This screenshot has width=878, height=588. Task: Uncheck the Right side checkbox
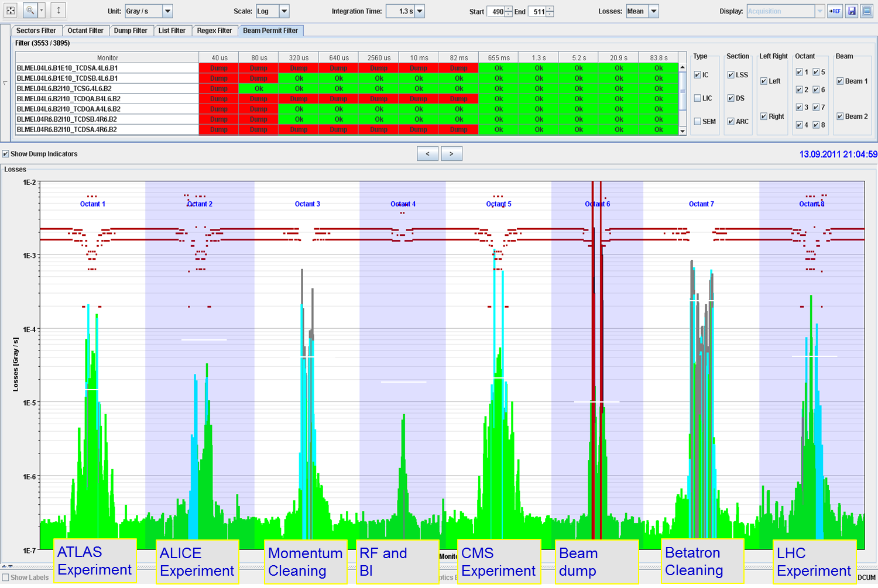tap(764, 116)
